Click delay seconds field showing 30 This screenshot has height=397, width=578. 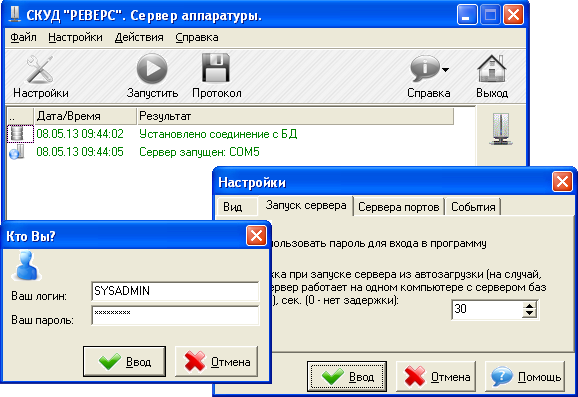[487, 309]
